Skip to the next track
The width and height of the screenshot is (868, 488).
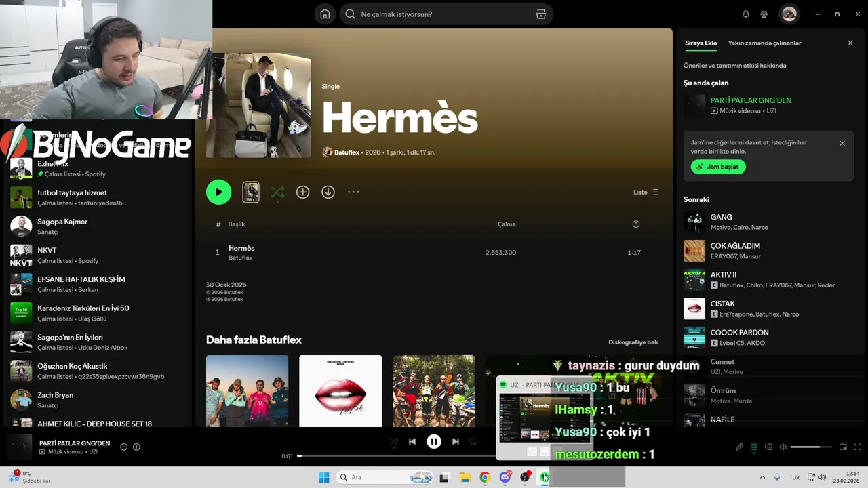(x=456, y=441)
